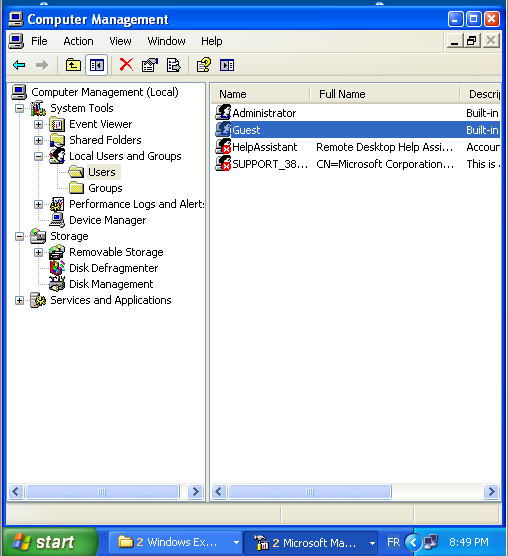
Task: Click the Windows Explorer taskbar group button
Action: pos(175,542)
